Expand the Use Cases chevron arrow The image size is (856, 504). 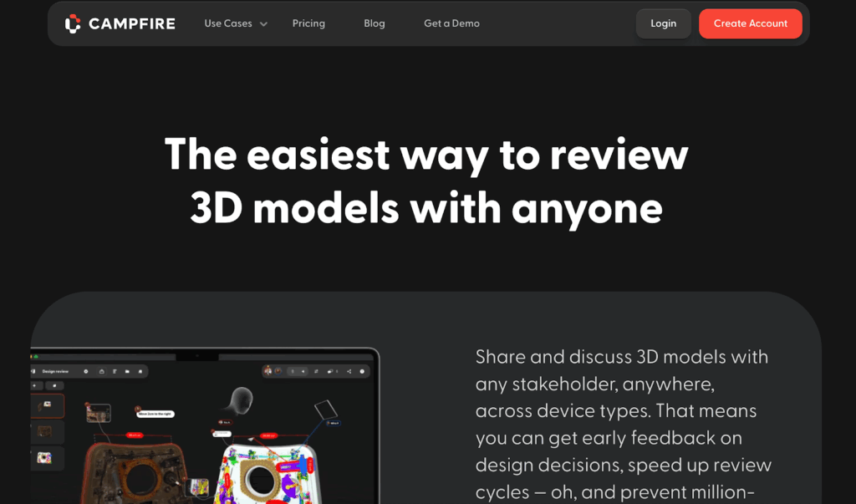coord(263,24)
